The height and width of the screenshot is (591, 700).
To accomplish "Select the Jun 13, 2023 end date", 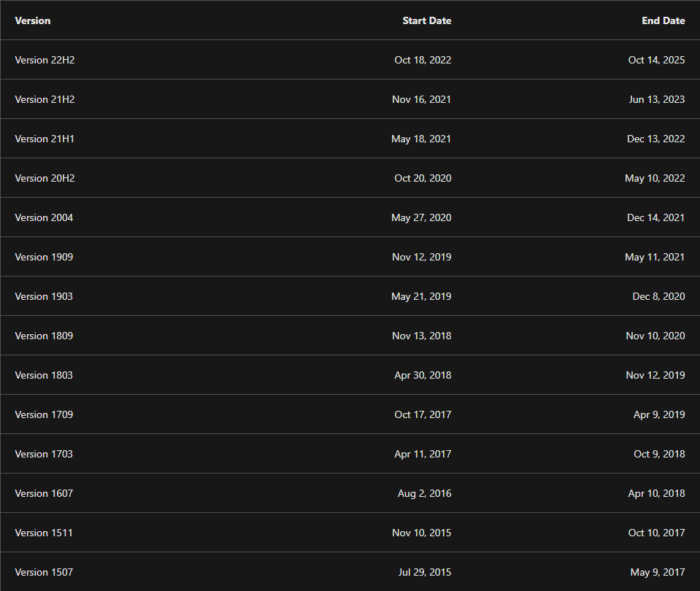I will point(656,99).
